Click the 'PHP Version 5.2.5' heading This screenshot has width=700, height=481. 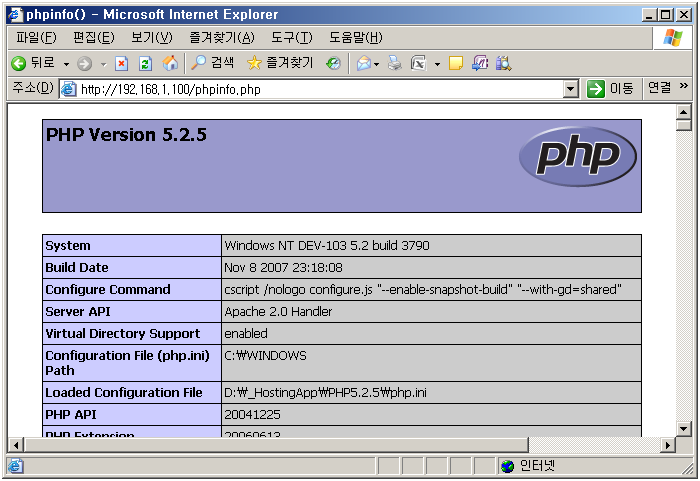126,135
